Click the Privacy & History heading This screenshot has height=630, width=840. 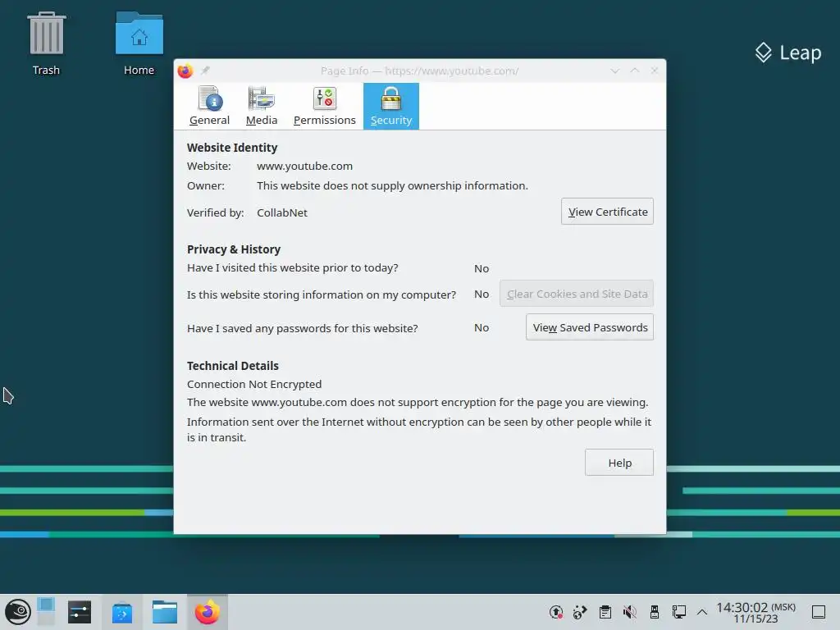(x=234, y=249)
